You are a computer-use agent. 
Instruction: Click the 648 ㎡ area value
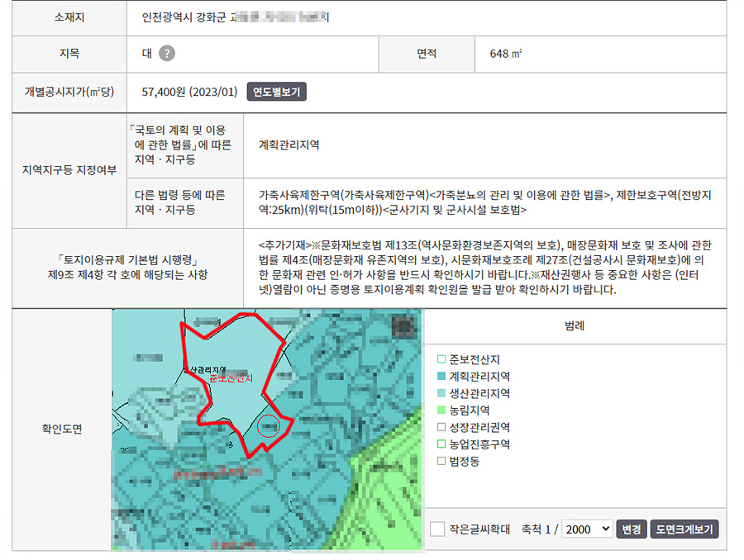(x=505, y=54)
